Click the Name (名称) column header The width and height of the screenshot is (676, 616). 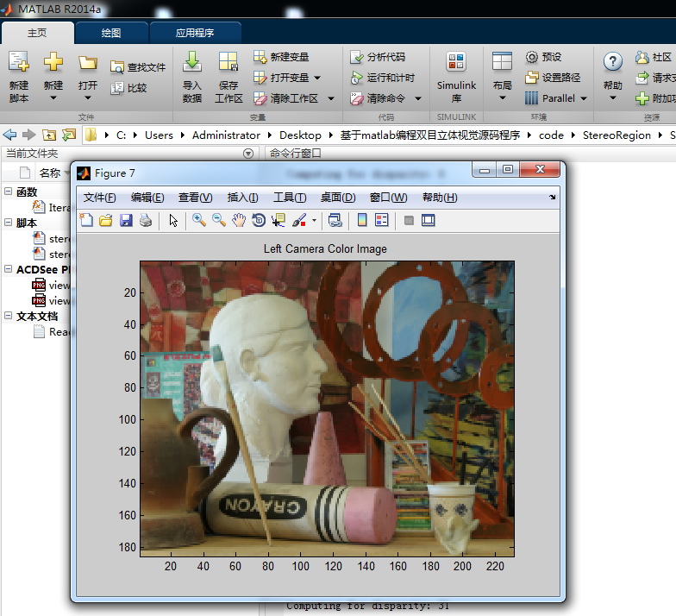[50, 173]
